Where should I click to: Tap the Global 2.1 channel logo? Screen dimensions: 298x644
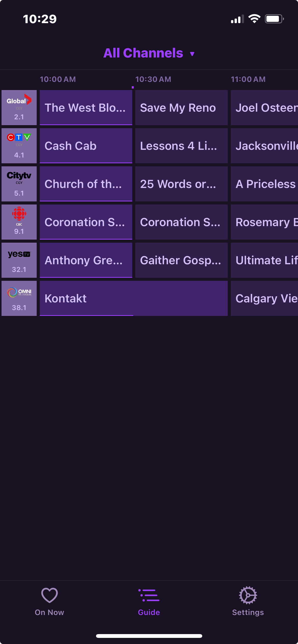[19, 107]
